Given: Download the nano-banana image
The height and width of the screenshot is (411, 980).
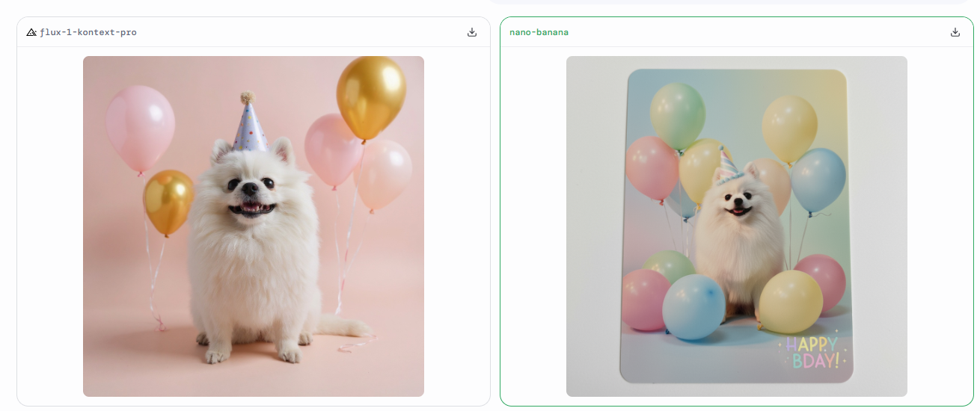Looking at the screenshot, I should (x=955, y=32).
